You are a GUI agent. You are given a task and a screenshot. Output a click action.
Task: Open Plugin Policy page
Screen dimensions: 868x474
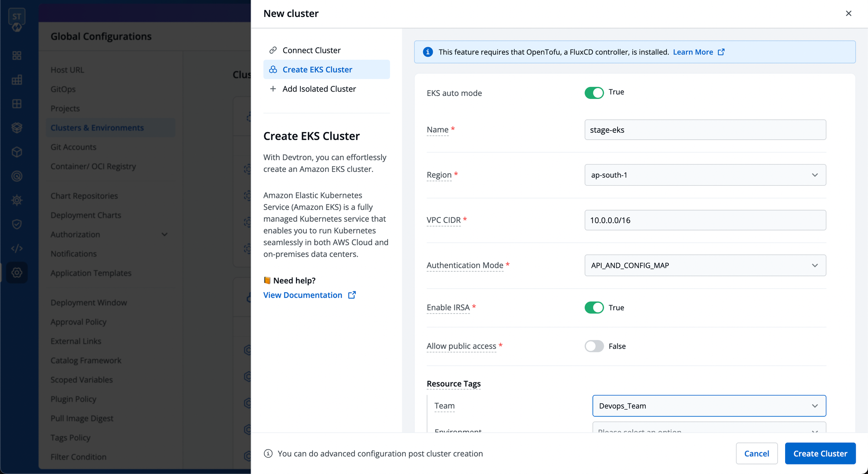(x=73, y=399)
